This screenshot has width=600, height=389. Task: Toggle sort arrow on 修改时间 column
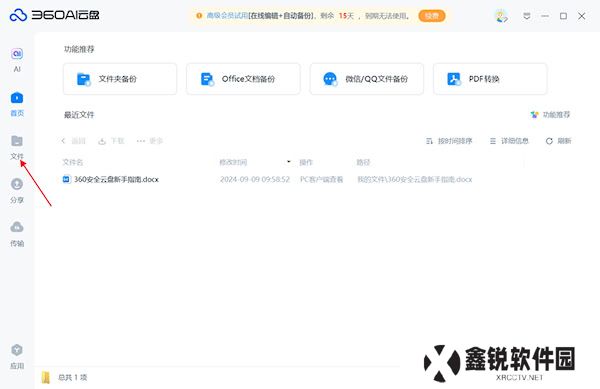pos(289,162)
